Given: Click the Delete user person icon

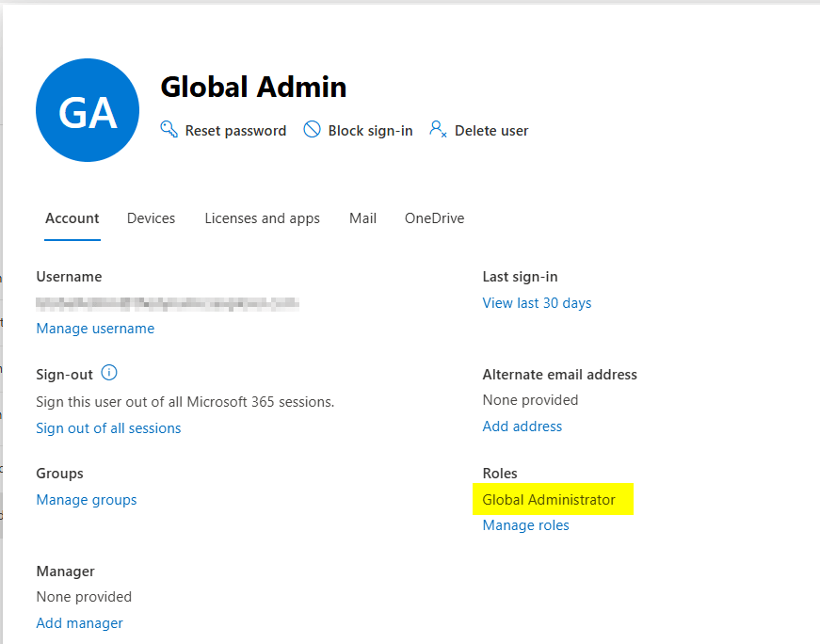Looking at the screenshot, I should [438, 129].
